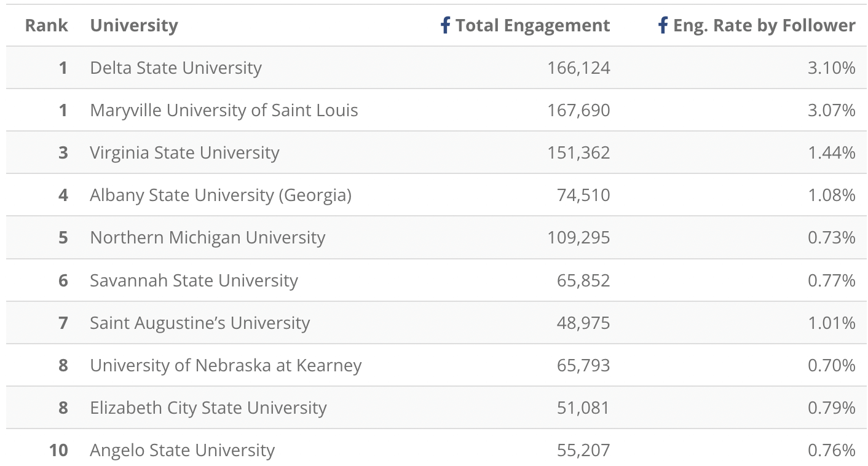
Task: Click the Rank column header
Action: 46,25
